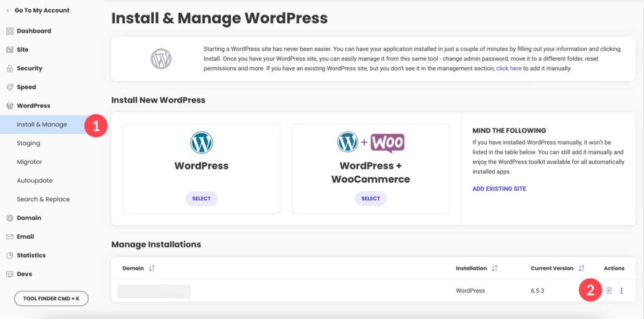
Task: Follow the 'click here' link in description
Action: (x=508, y=68)
